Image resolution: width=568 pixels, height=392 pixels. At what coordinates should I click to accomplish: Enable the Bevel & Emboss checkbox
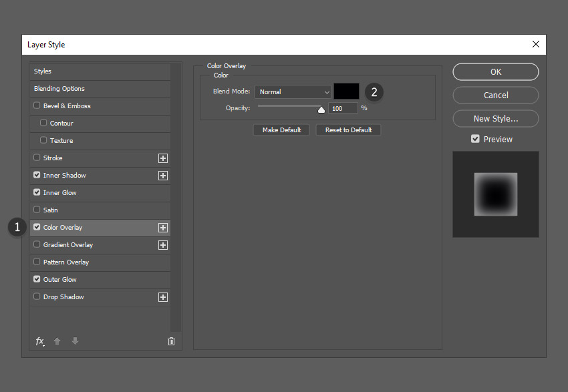point(37,106)
